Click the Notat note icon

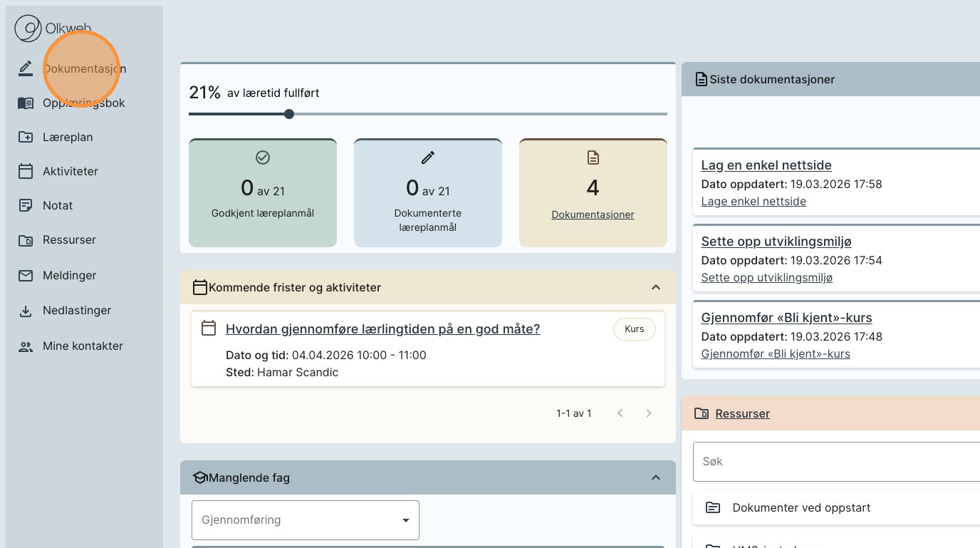point(26,206)
